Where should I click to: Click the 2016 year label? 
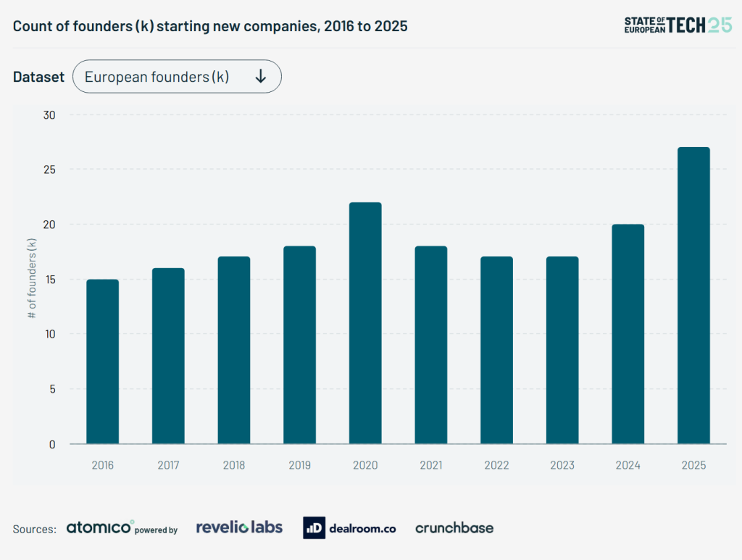tap(102, 465)
